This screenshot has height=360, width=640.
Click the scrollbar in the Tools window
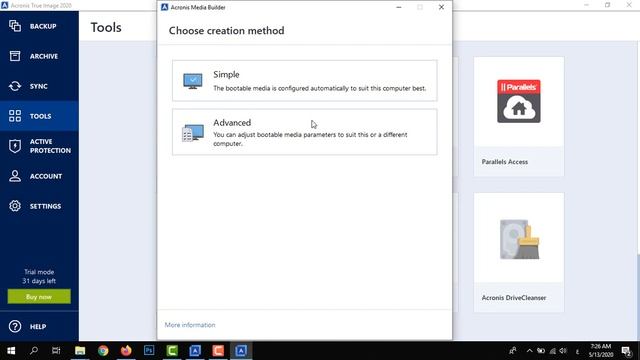638,298
